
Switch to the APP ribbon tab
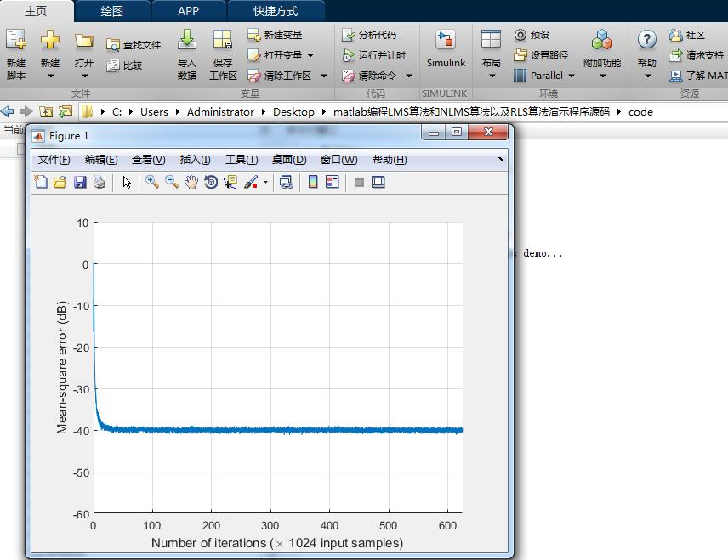(188, 11)
